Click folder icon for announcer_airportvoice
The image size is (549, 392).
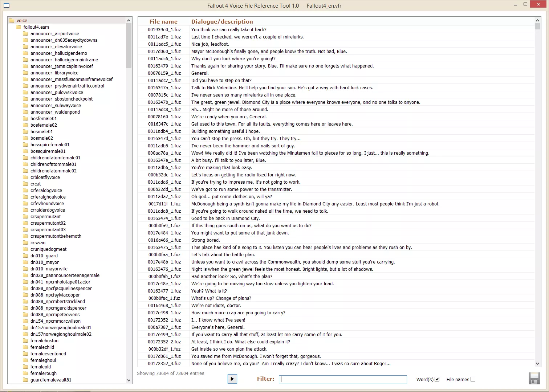pyautogui.click(x=25, y=33)
